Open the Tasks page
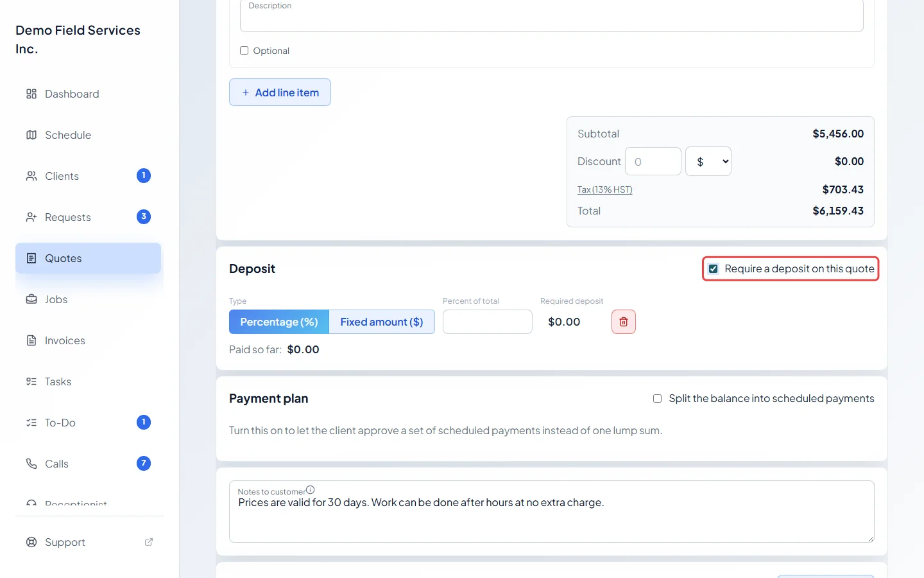Viewport: 924px width, 578px height. (89, 381)
